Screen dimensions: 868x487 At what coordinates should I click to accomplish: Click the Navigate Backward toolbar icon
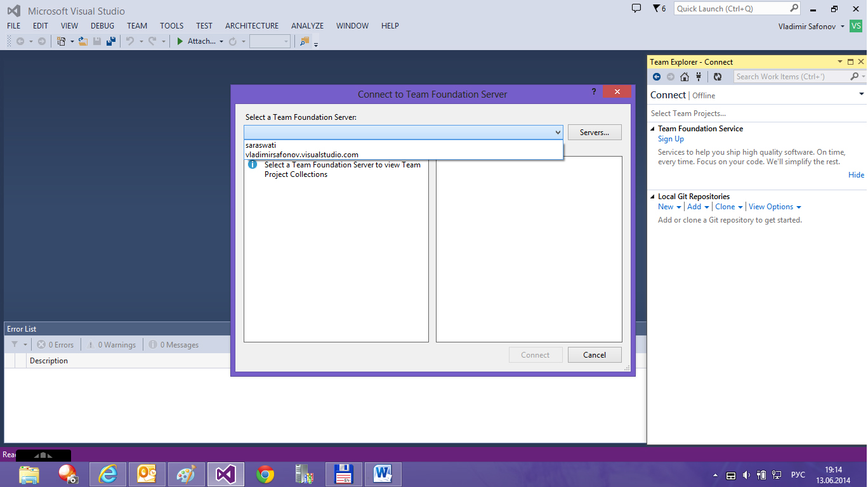tap(20, 41)
